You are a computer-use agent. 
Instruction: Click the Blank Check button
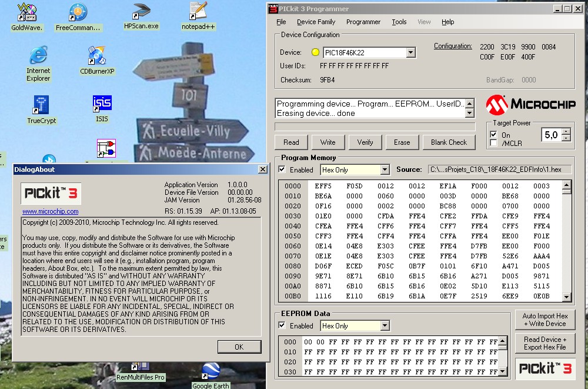pyautogui.click(x=449, y=142)
